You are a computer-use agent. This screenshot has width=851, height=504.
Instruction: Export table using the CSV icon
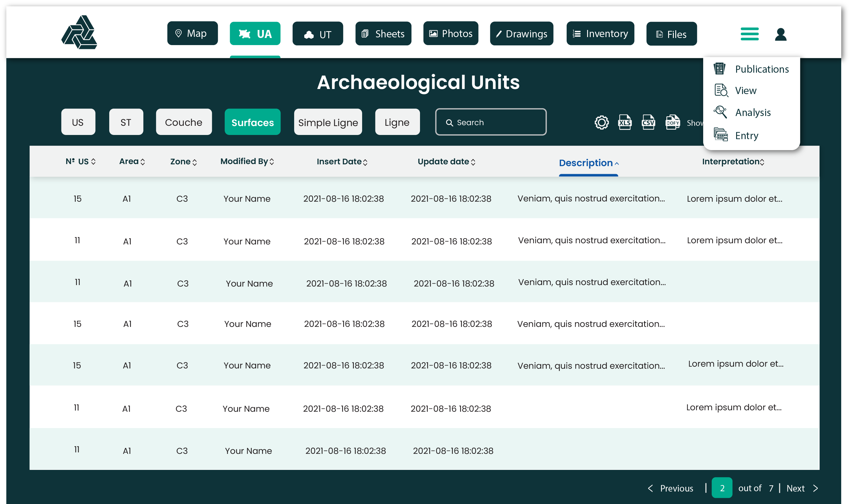[648, 122]
